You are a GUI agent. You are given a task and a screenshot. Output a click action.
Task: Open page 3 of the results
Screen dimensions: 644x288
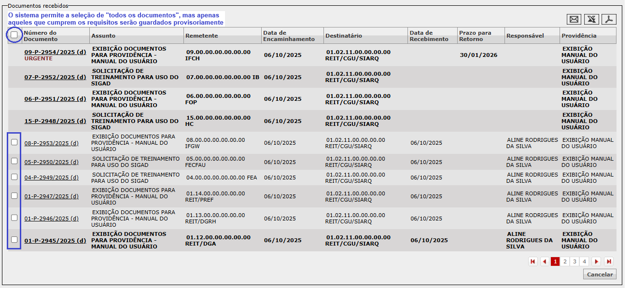point(574,261)
